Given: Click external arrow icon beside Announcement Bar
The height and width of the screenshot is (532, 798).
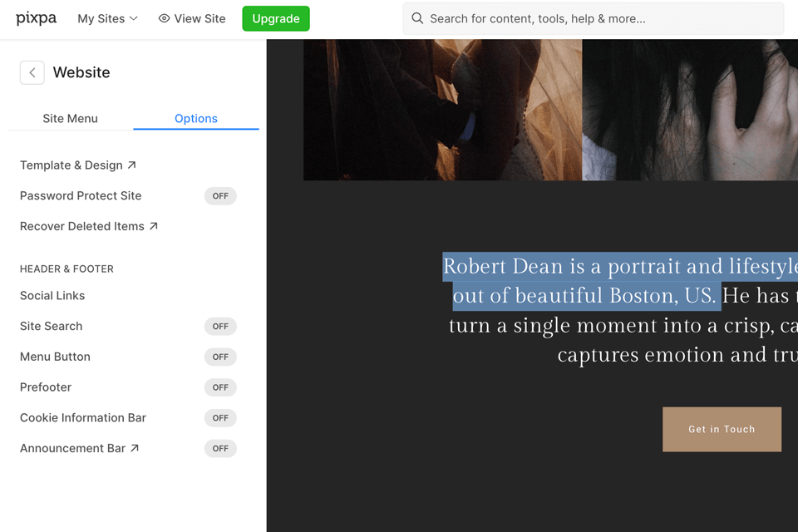Looking at the screenshot, I should (x=135, y=448).
